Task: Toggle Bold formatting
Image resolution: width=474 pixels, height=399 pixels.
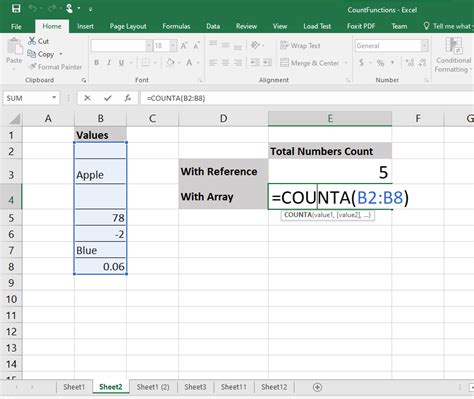Action: [97, 63]
